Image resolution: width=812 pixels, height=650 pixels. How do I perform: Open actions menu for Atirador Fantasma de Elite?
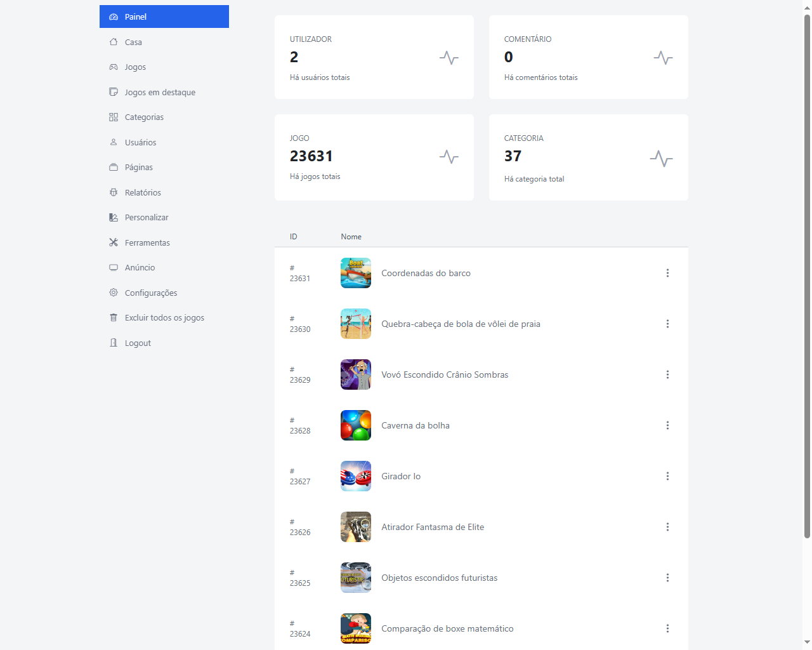pyautogui.click(x=667, y=527)
